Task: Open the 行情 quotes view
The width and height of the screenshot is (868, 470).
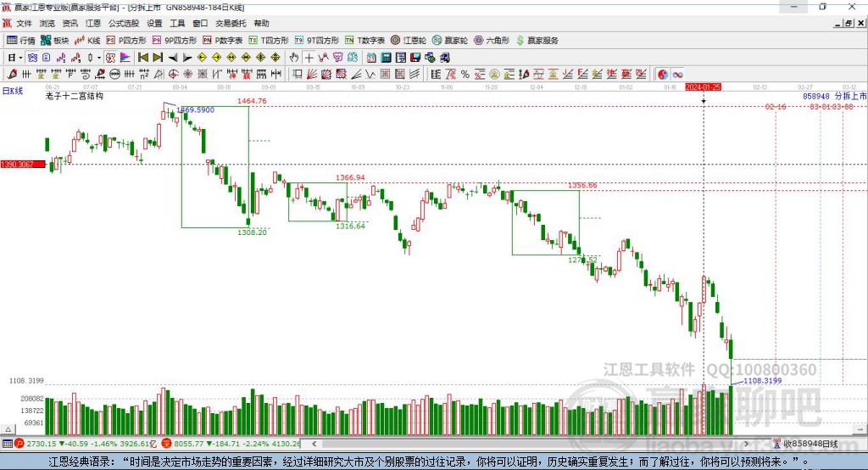Action: pos(21,41)
